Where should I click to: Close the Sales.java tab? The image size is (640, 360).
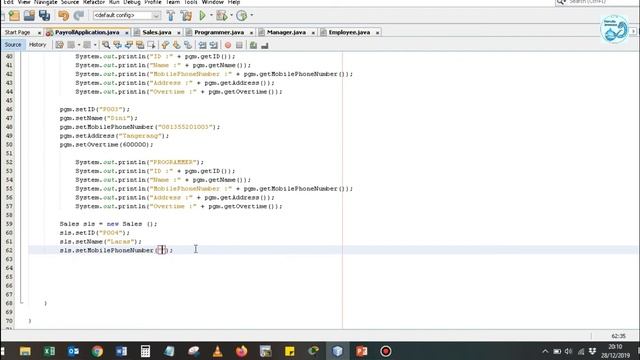179,33
